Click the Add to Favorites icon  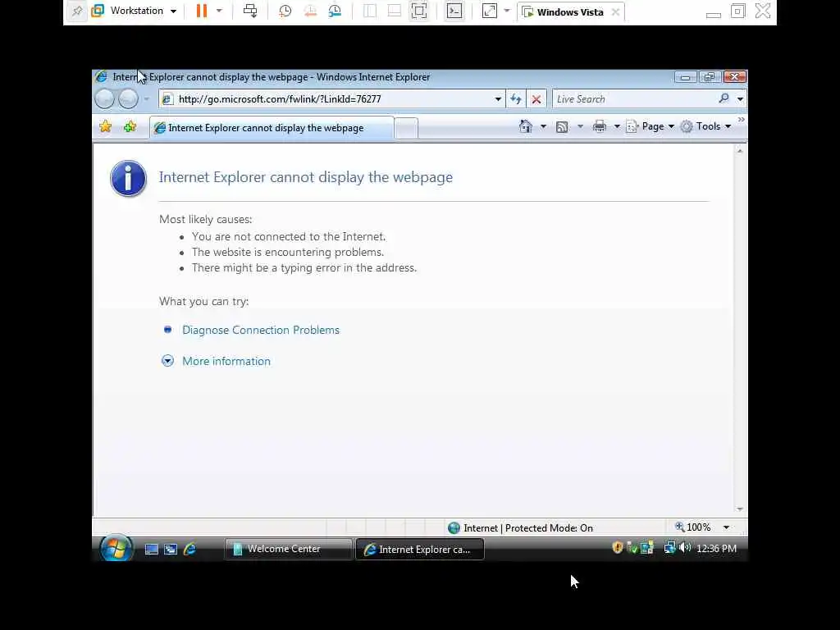point(130,126)
